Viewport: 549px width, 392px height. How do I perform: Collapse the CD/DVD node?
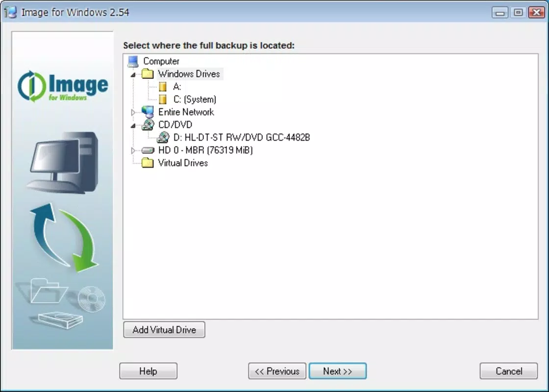pos(133,125)
